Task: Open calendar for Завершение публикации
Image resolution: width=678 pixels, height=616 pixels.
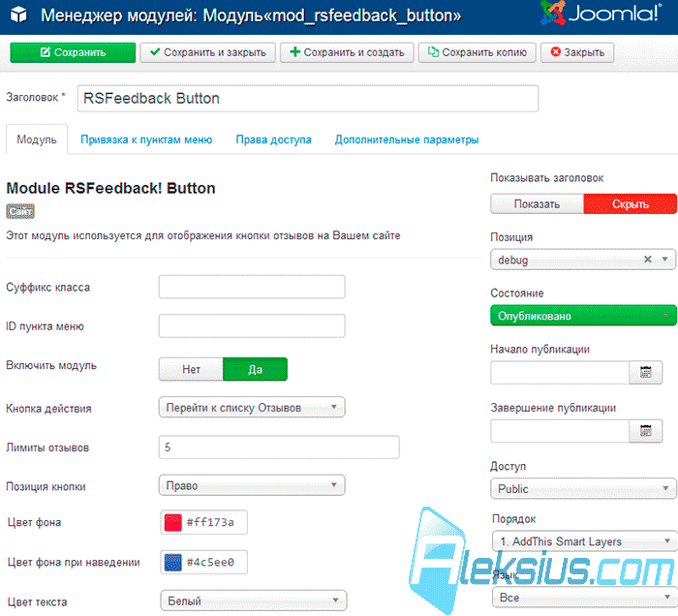Action: coord(645,431)
